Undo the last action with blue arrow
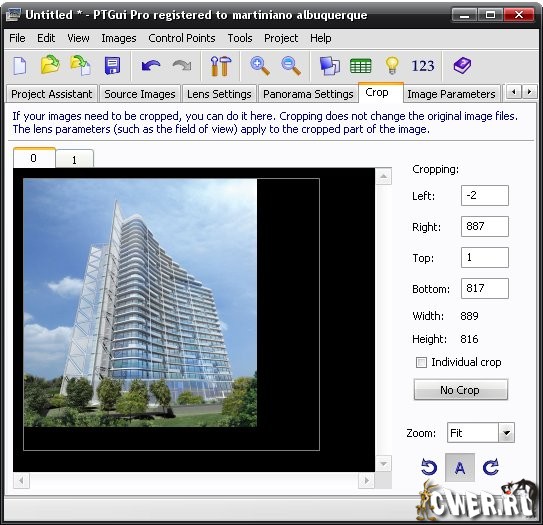The height and width of the screenshot is (525, 543). (151, 66)
